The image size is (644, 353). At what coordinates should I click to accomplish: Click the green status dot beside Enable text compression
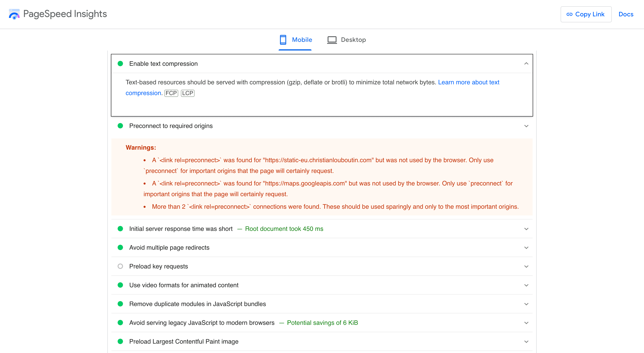pyautogui.click(x=121, y=64)
